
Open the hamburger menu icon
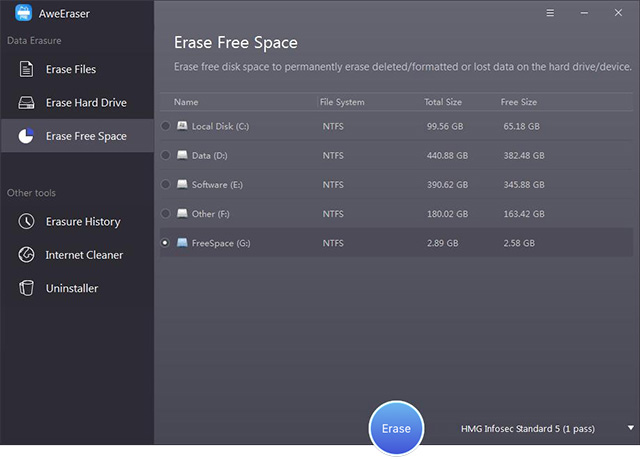(x=550, y=13)
